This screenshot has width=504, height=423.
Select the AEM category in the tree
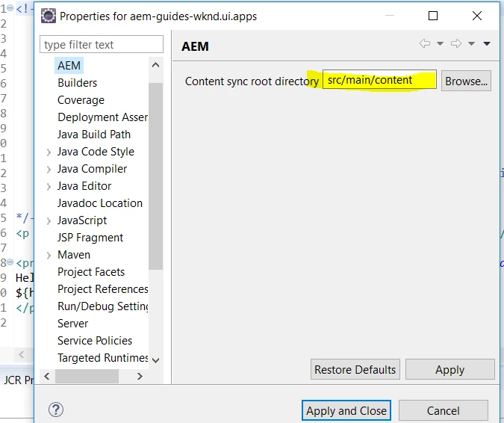(69, 66)
